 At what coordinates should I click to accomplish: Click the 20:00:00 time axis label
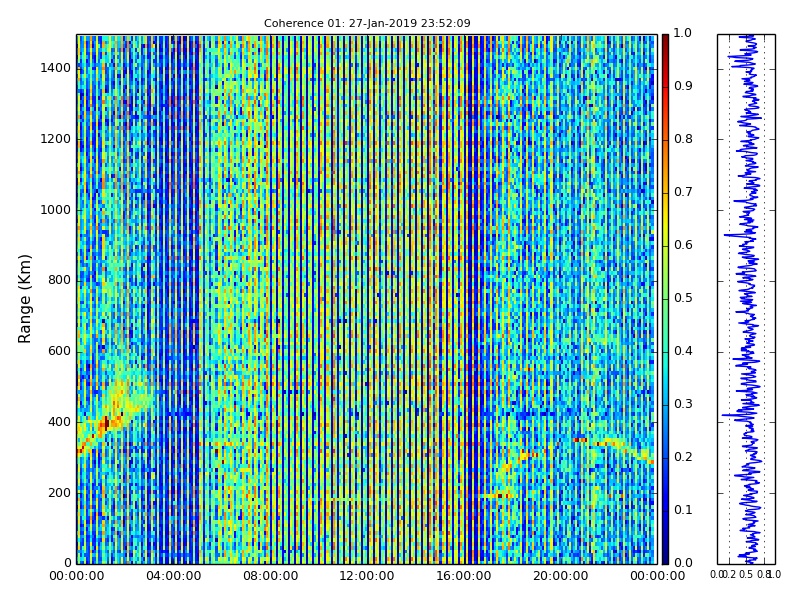click(x=560, y=576)
